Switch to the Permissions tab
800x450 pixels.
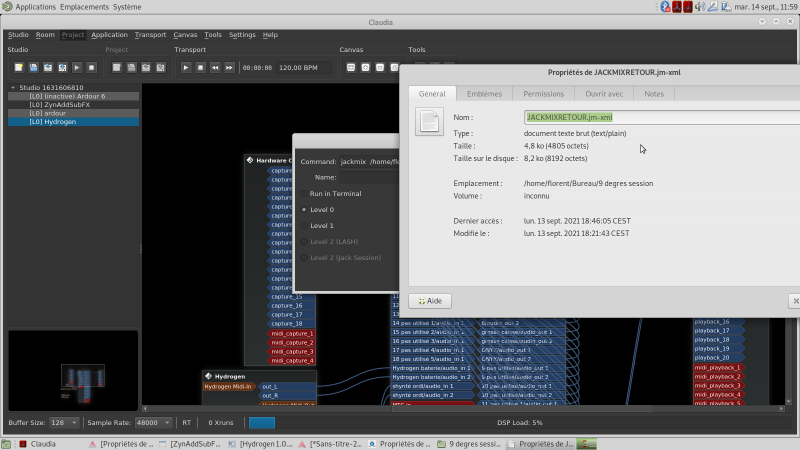tap(543, 94)
